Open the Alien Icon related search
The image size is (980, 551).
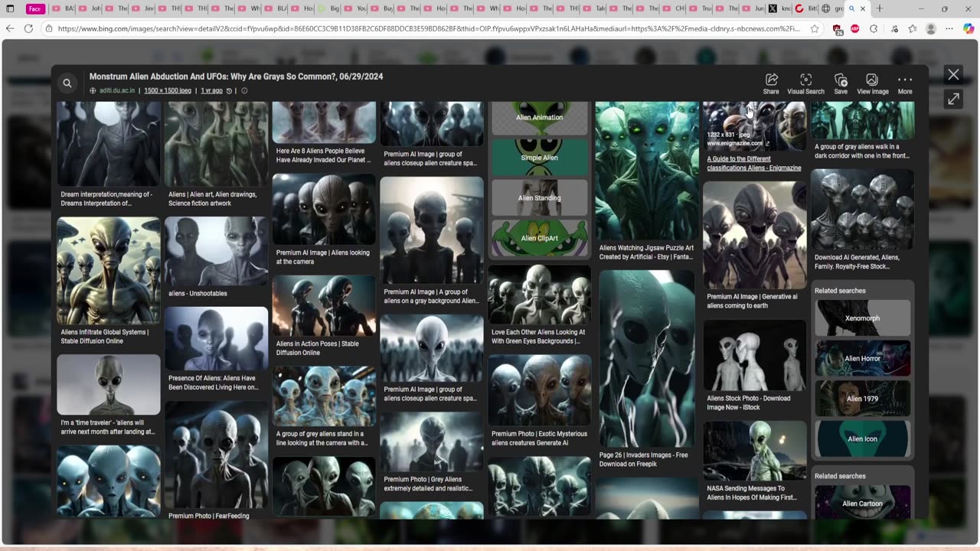pyautogui.click(x=863, y=439)
